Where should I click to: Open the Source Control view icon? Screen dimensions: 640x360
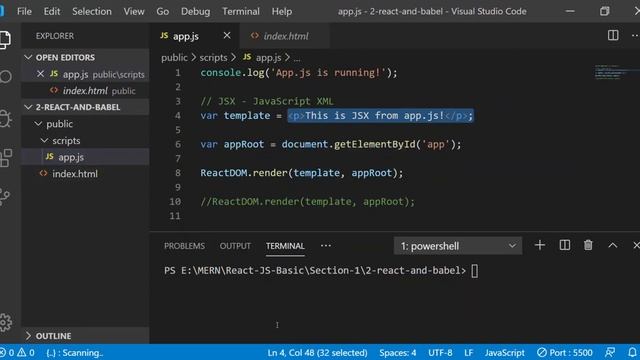(5, 197)
